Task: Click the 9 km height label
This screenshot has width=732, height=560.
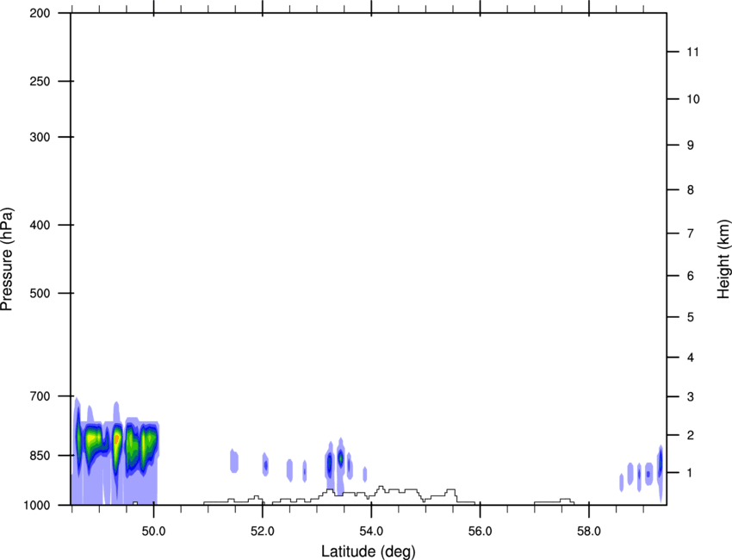Action: 691,146
